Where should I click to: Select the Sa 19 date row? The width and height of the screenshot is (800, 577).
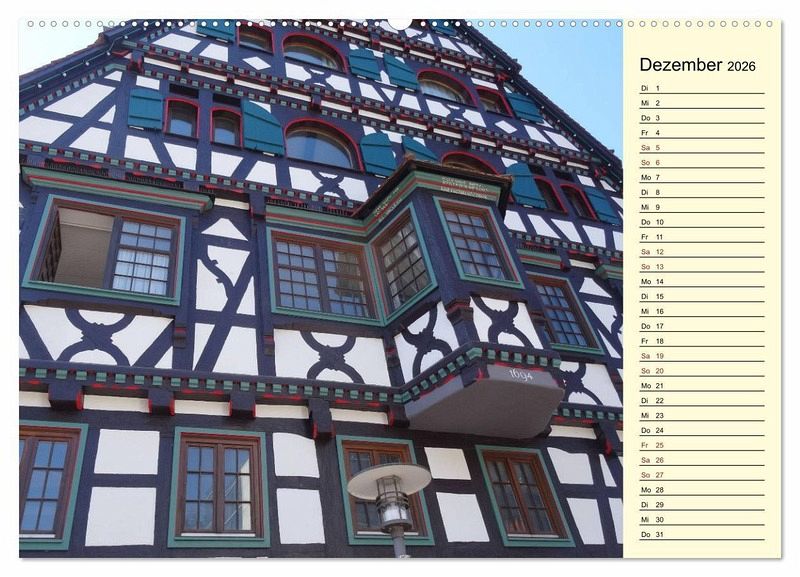pos(702,356)
